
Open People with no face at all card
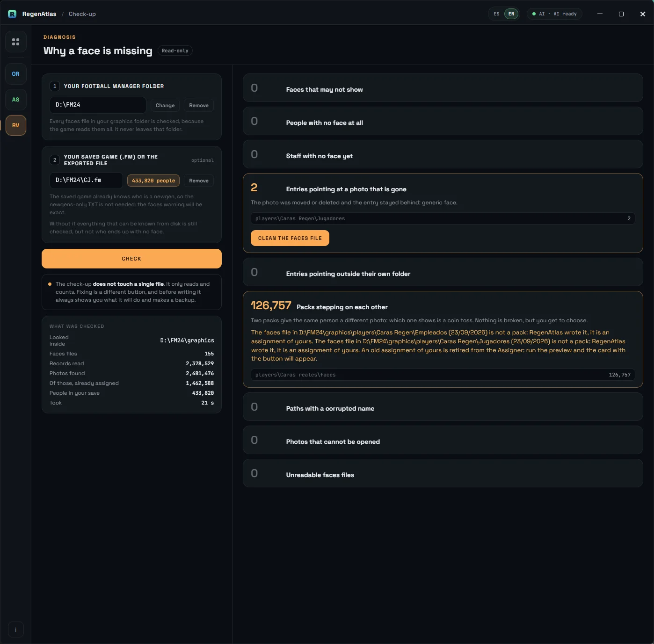click(x=443, y=121)
